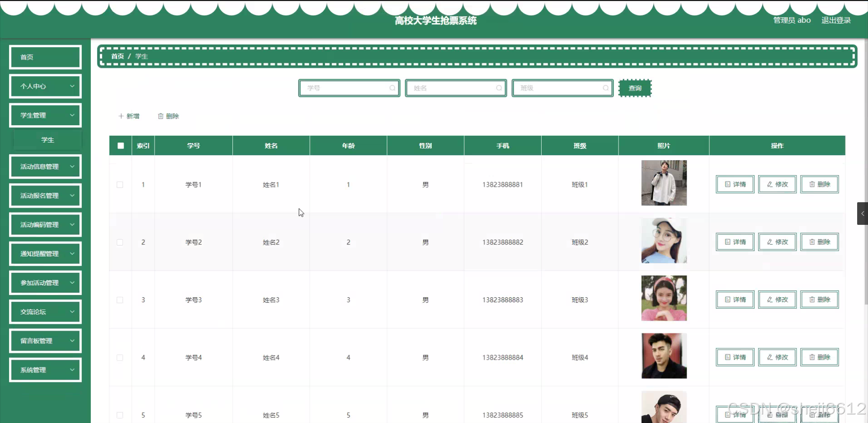The height and width of the screenshot is (423, 868).
Task: Click search icon in 班级 field
Action: tap(606, 88)
